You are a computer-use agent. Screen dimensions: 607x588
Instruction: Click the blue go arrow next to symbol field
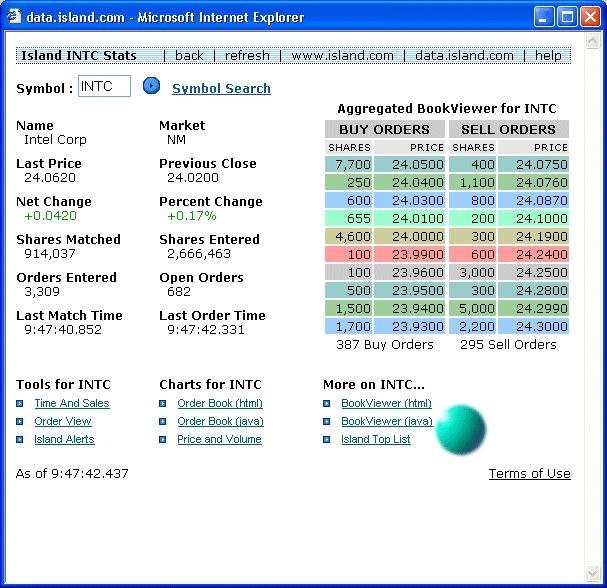click(151, 86)
